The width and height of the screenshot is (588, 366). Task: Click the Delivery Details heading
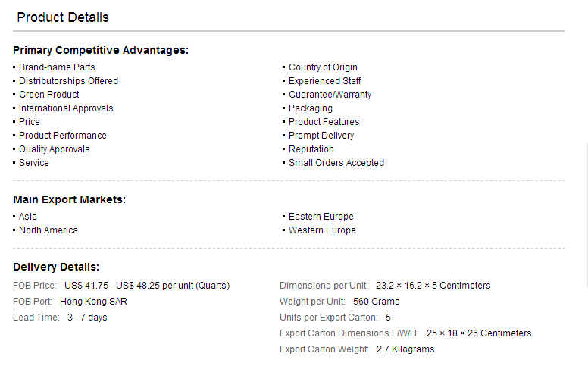pyautogui.click(x=56, y=267)
